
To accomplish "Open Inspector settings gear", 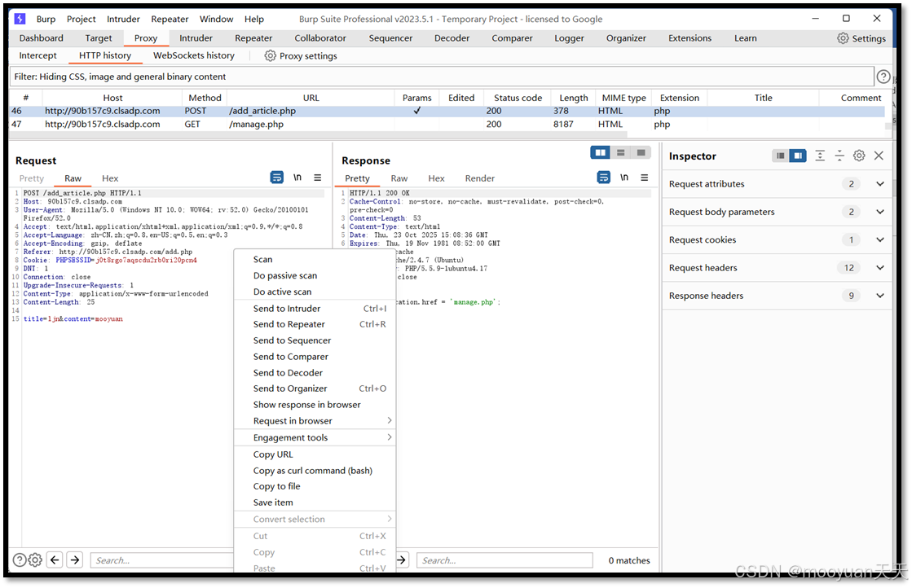I will [x=859, y=156].
